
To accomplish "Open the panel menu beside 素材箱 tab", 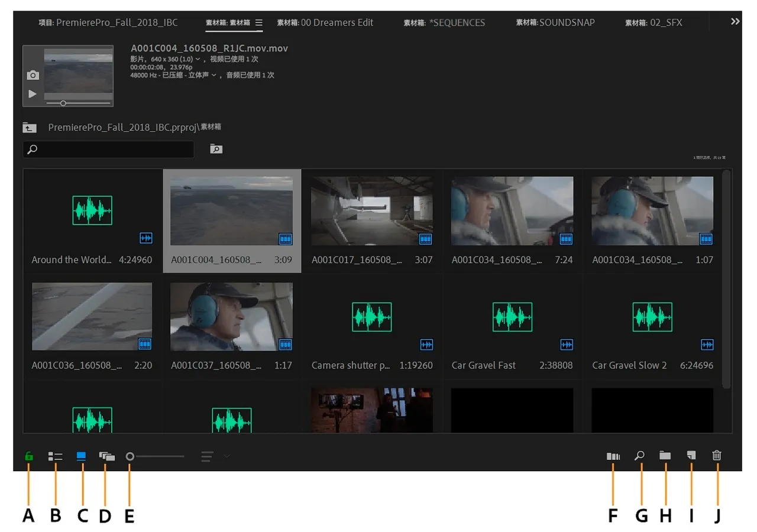I will pos(258,22).
